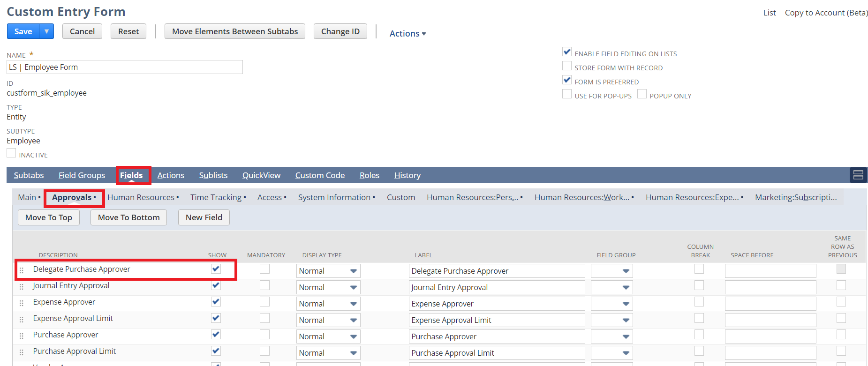The width and height of the screenshot is (868, 366).
Task: Open the Human Resources field subtab
Action: point(141,198)
